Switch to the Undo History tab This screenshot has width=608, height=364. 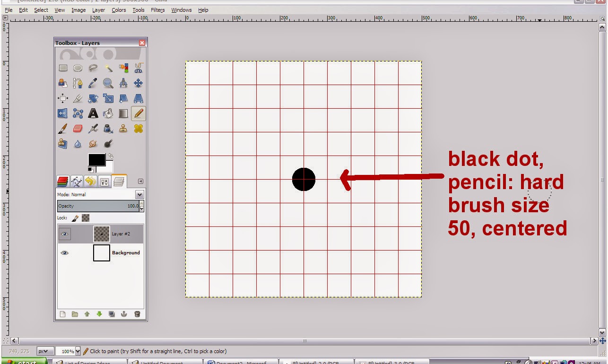(x=90, y=181)
